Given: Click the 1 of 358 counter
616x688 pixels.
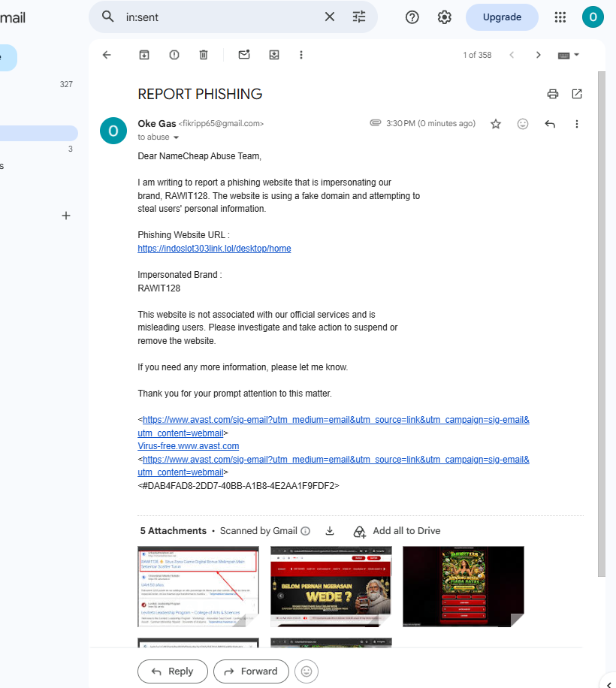Looking at the screenshot, I should coord(477,55).
